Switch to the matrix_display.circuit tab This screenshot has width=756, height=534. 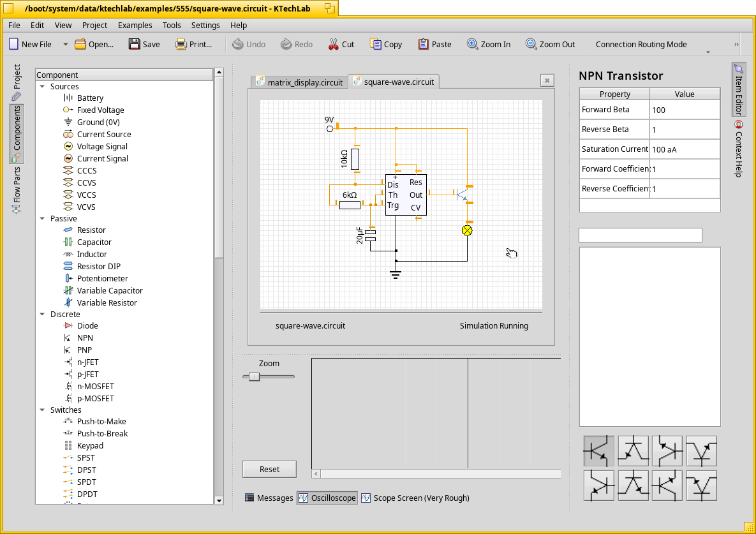pyautogui.click(x=299, y=82)
